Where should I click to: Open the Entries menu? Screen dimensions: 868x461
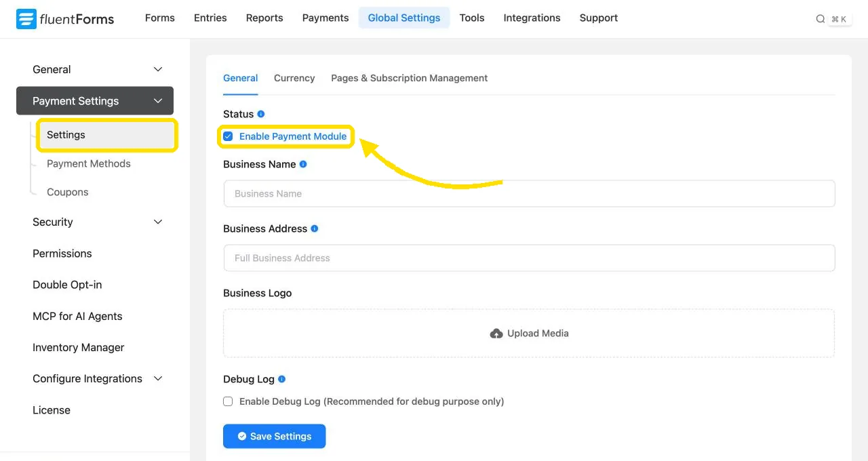[x=210, y=18]
